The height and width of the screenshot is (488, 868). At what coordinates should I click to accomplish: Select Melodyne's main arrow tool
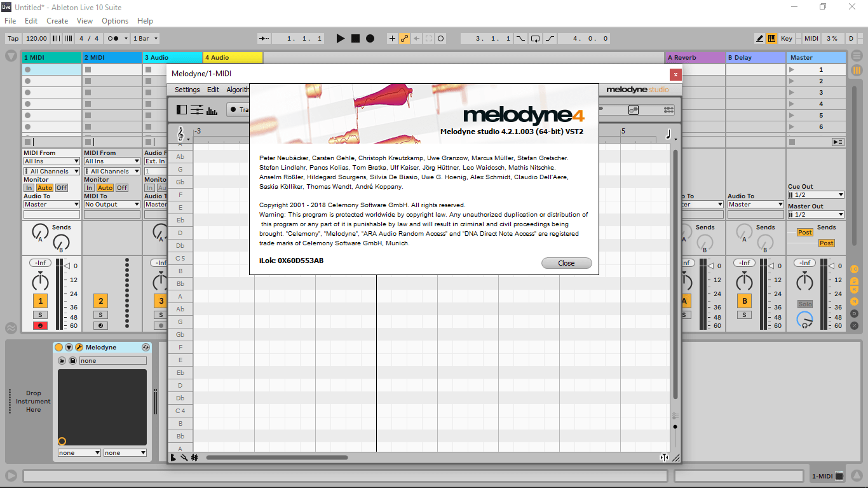pos(173,457)
